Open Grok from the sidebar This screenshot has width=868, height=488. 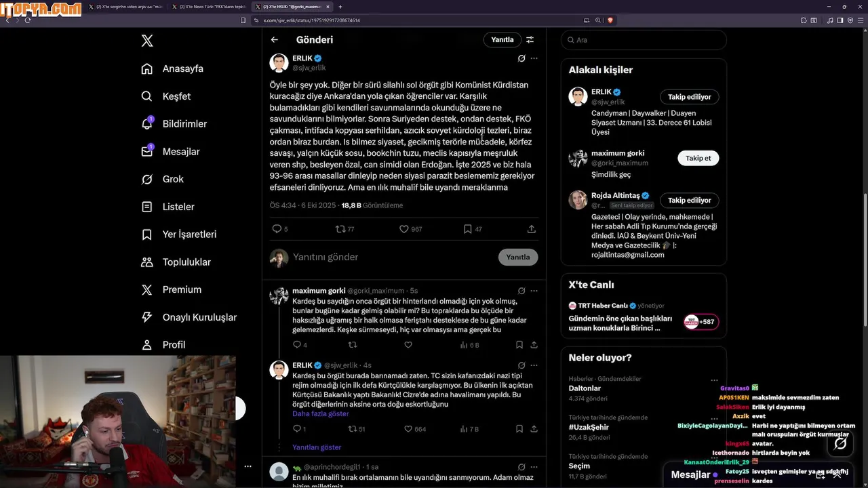[163, 179]
